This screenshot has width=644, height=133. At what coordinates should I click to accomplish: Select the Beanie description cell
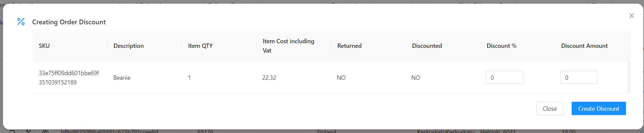coord(122,77)
